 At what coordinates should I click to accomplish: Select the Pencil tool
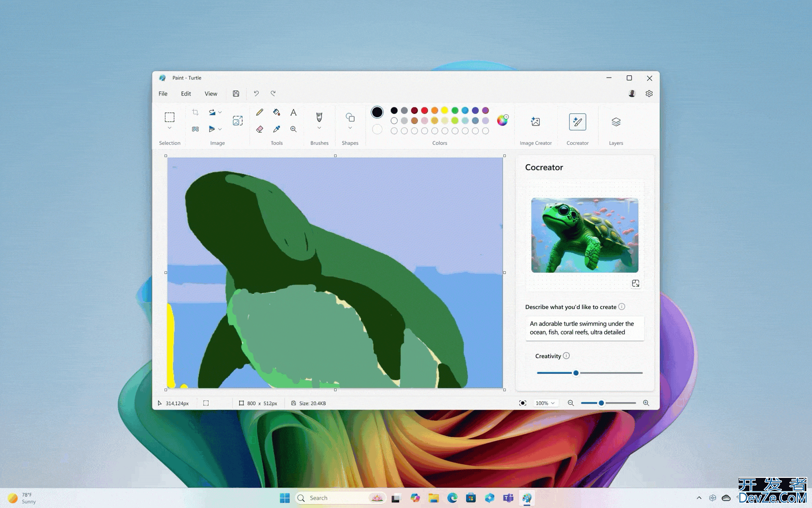click(259, 112)
